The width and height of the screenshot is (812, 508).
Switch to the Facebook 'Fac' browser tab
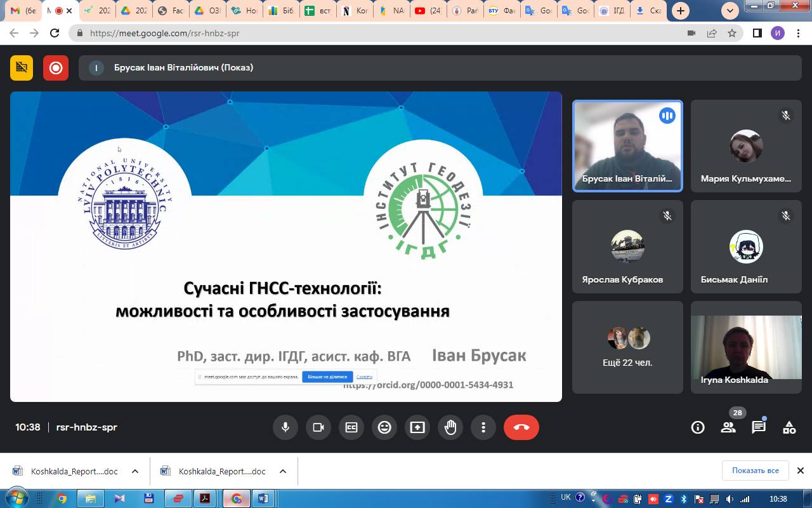tap(169, 11)
